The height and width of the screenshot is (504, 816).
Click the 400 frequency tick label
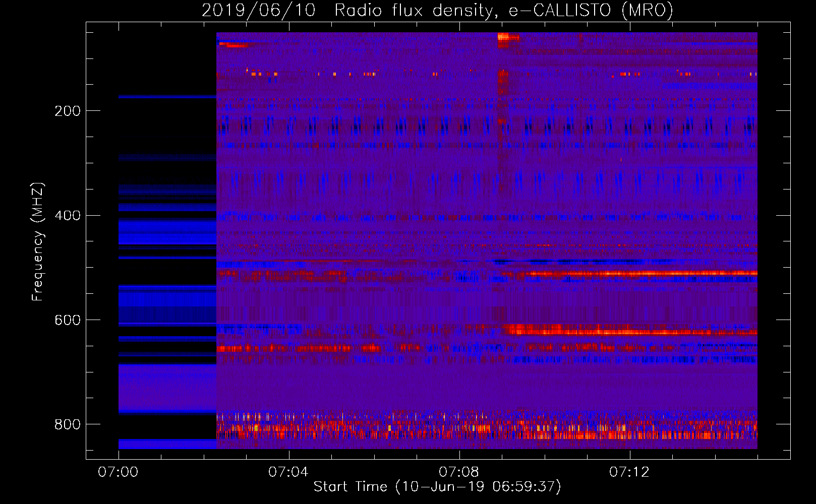click(68, 216)
